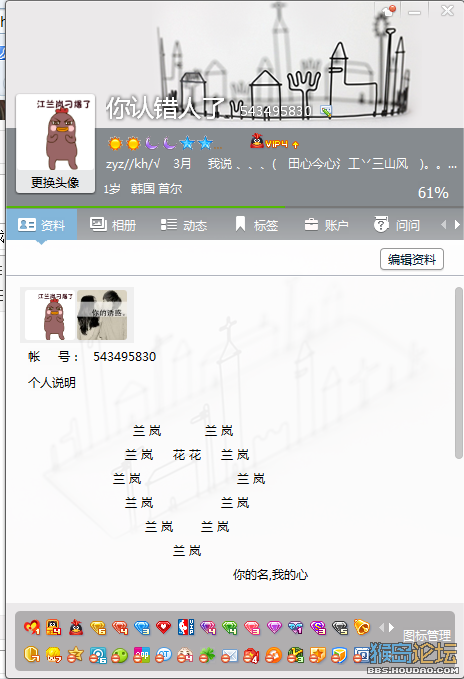Switch to the 相册 tab
Screen dimensions: 464x679
click(113, 225)
